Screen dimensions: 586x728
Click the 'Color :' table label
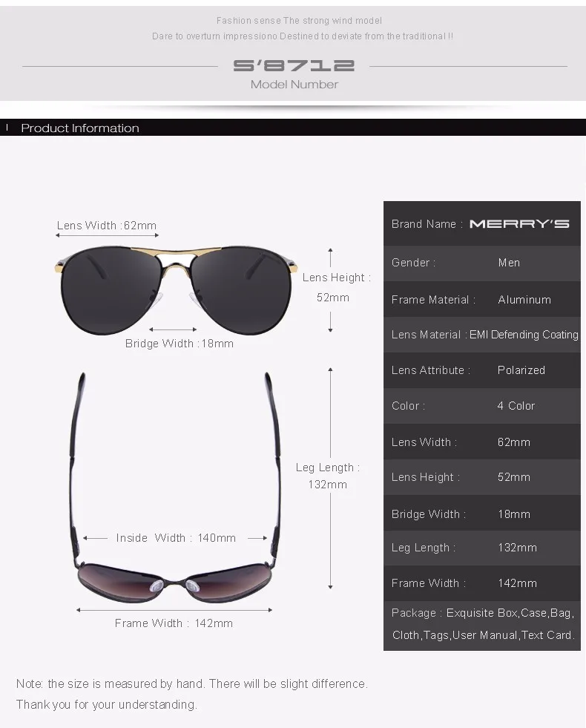(x=408, y=406)
